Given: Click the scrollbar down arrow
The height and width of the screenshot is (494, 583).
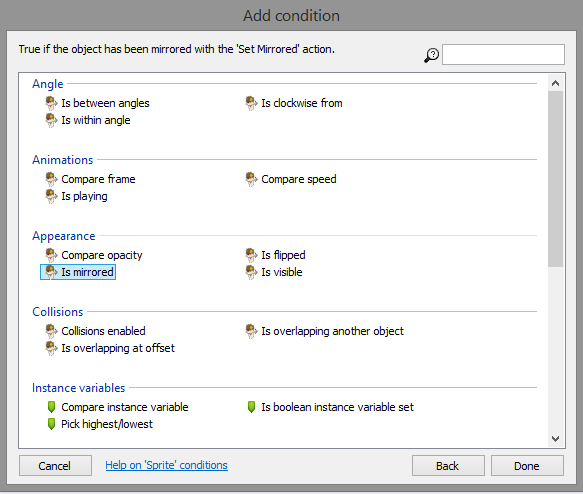Looking at the screenshot, I should tap(555, 439).
